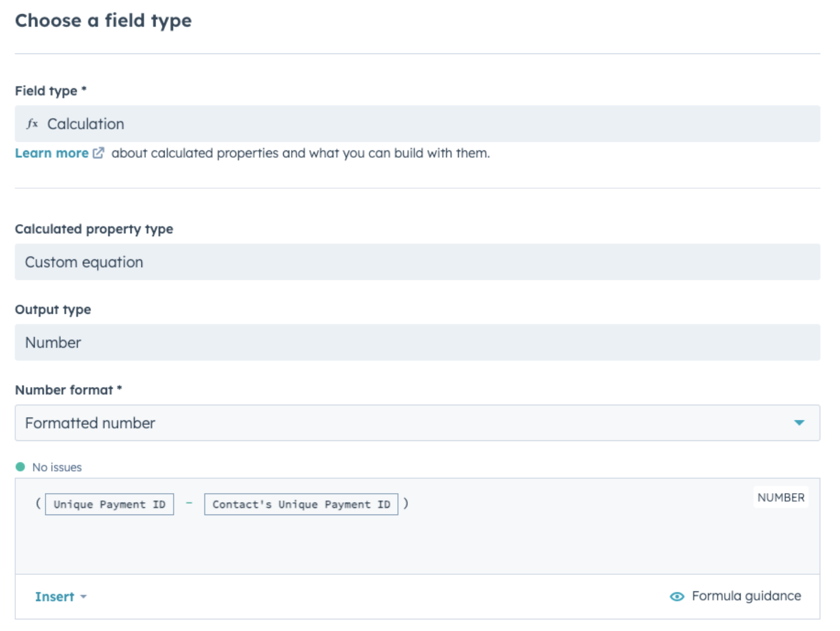This screenshot has width=840, height=631.
Task: Click the Output type label
Action: [x=53, y=310]
